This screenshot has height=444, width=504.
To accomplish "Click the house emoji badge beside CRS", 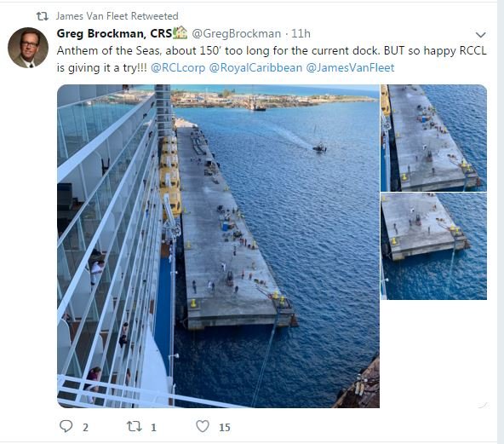I will [x=180, y=33].
